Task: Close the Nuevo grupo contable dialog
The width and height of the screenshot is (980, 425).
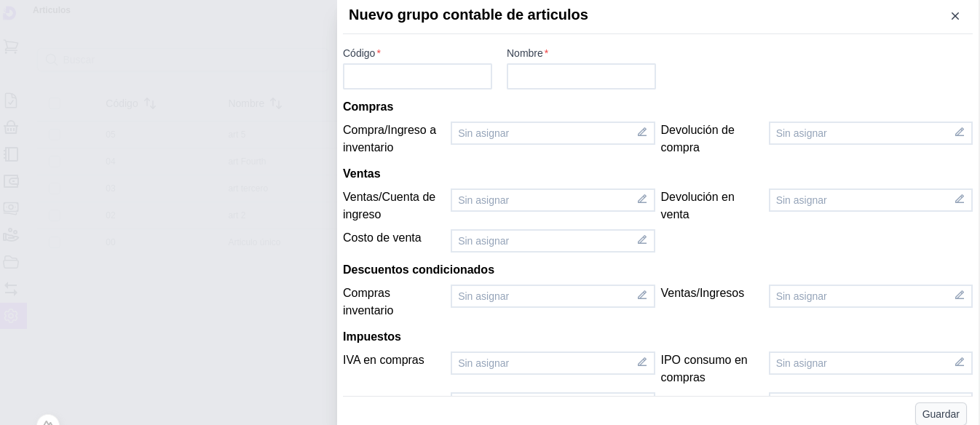Action: (955, 16)
